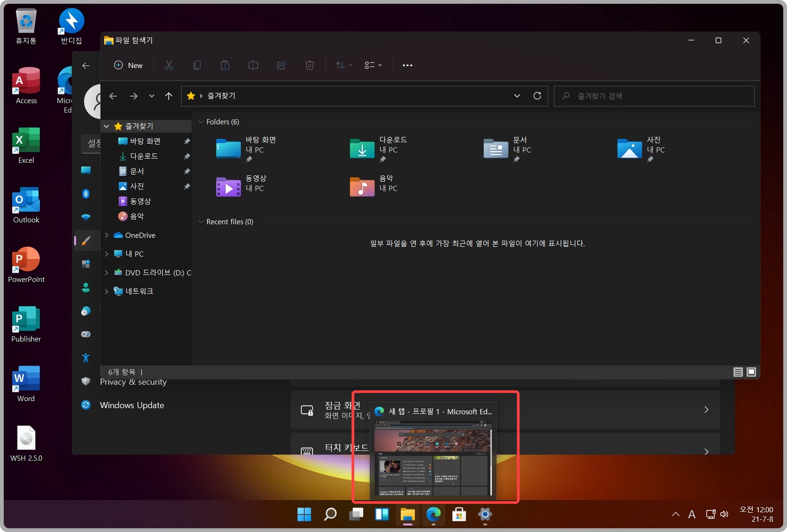Viewport: 787px width, 532px height.
Task: Open the Excel desktop shortcut
Action: pyautogui.click(x=26, y=145)
